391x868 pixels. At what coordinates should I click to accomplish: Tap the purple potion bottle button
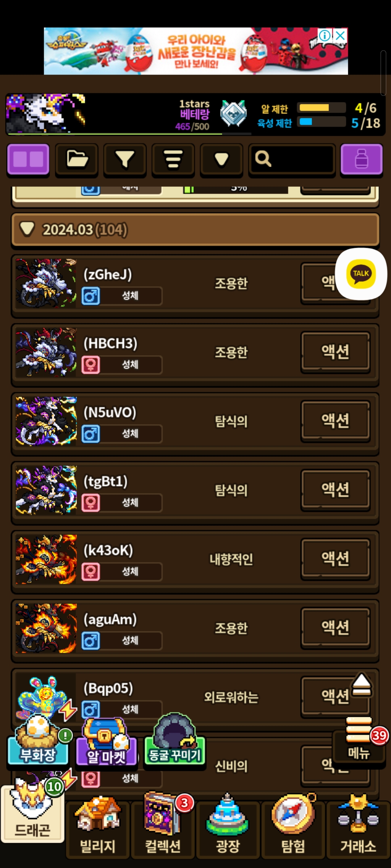tap(361, 159)
